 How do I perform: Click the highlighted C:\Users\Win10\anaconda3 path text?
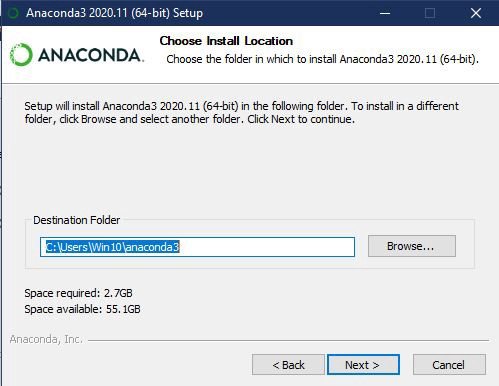click(113, 247)
